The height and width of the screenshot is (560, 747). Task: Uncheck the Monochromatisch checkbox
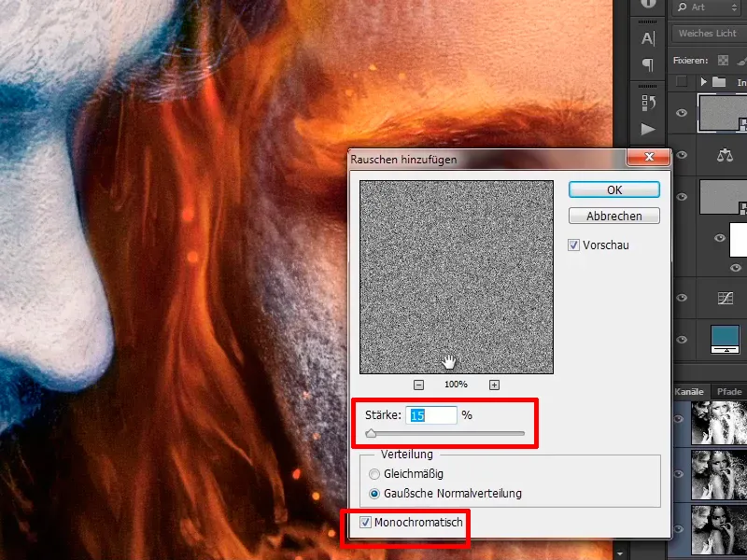pyautogui.click(x=365, y=523)
